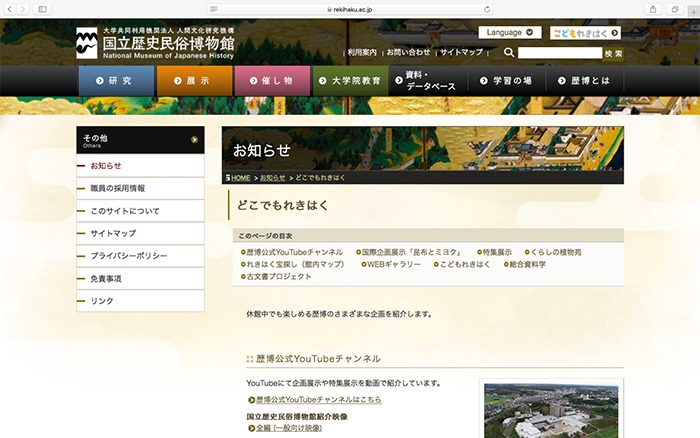Viewport: 700px width, 438px height.
Task: Click the 国立歴史民俗博物館 site title
Action: pos(168,43)
